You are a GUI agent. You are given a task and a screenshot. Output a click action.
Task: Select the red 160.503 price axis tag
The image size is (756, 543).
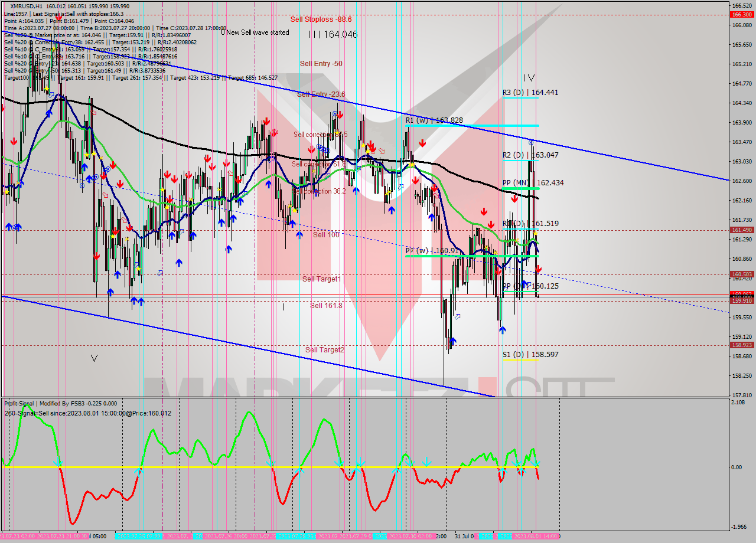741,274
